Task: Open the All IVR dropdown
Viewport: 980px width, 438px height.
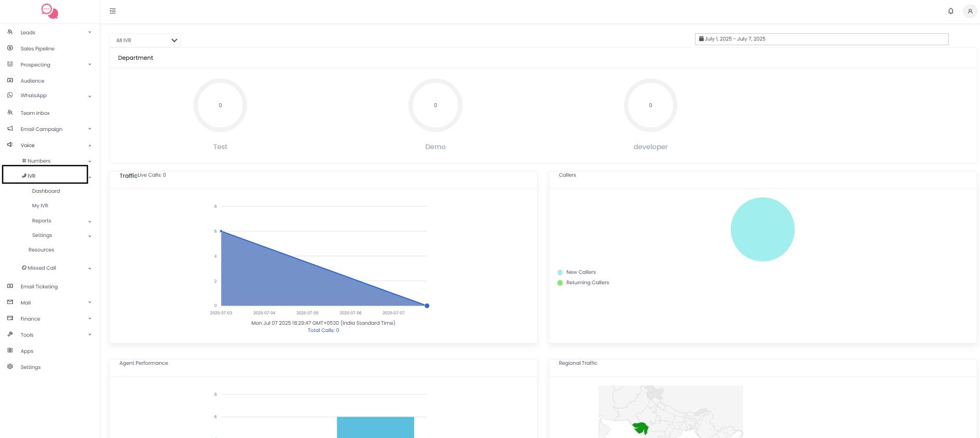Action: [145, 40]
